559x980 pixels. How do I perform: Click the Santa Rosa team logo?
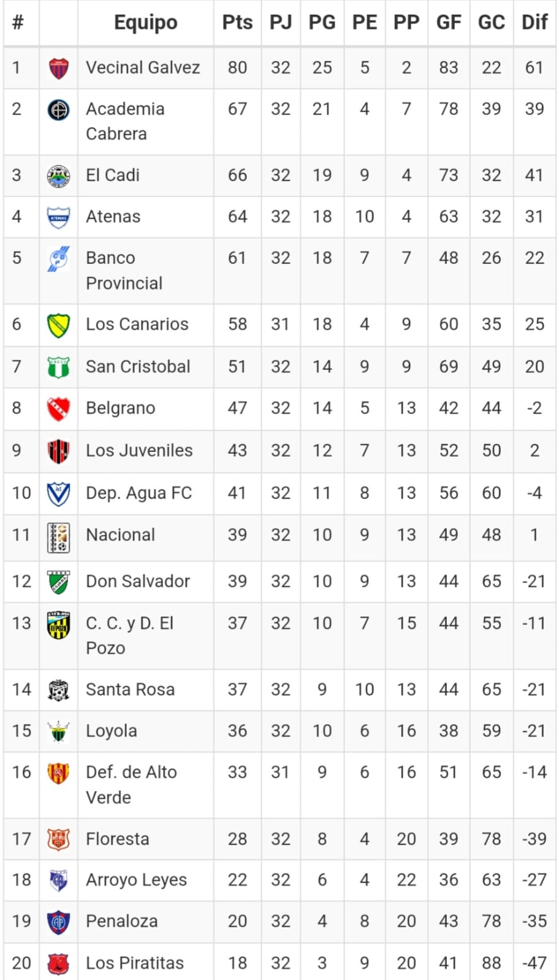pos(58,690)
